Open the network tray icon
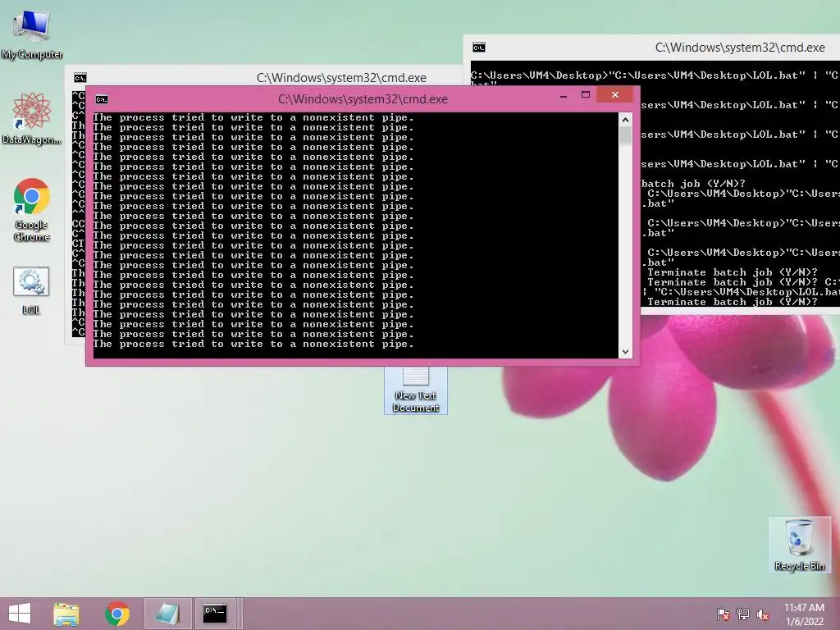The width and height of the screenshot is (840, 630). [743, 614]
